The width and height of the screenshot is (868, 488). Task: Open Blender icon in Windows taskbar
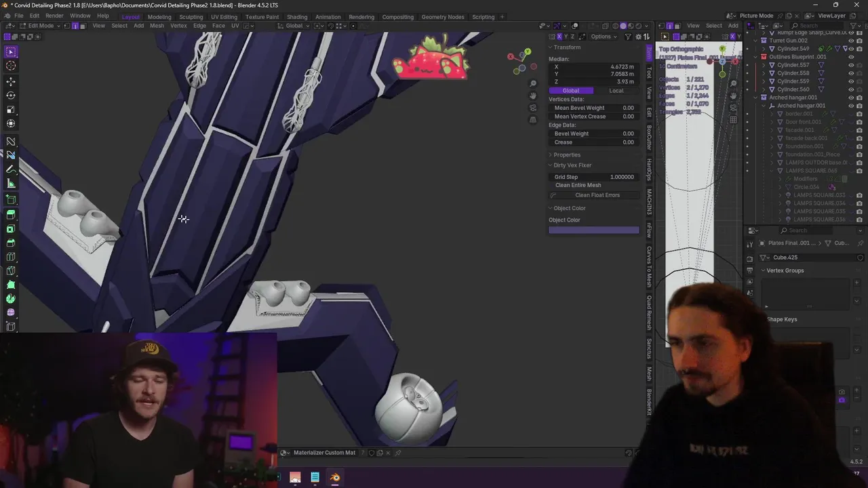click(335, 477)
